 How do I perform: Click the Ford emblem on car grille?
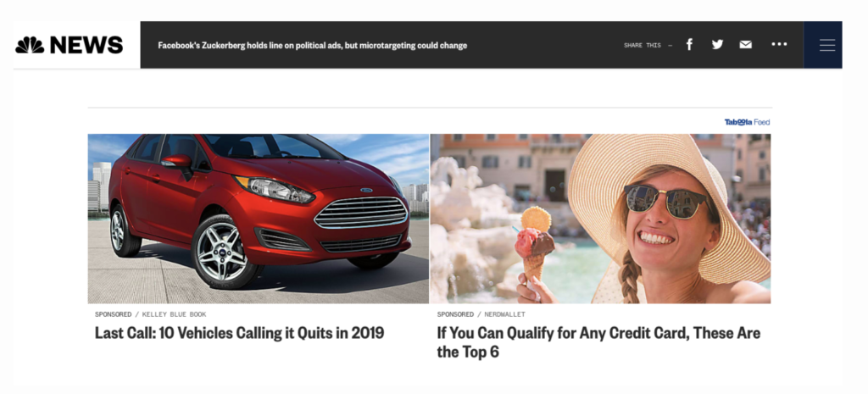(x=366, y=190)
